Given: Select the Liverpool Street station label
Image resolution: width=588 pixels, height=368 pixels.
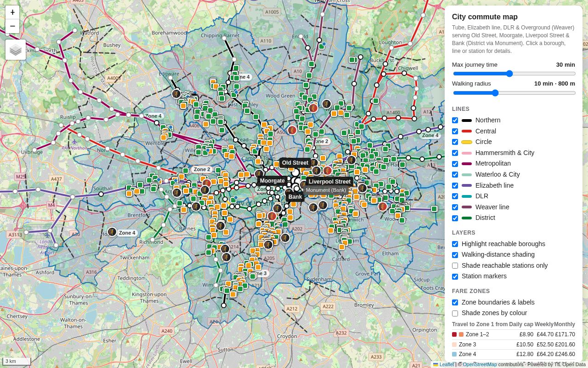Looking at the screenshot, I should (329, 182).
